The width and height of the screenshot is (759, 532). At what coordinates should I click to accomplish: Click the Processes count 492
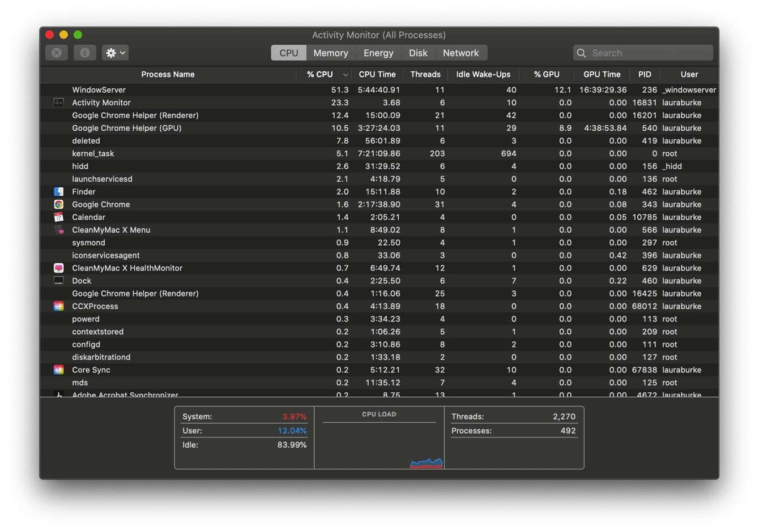click(568, 431)
